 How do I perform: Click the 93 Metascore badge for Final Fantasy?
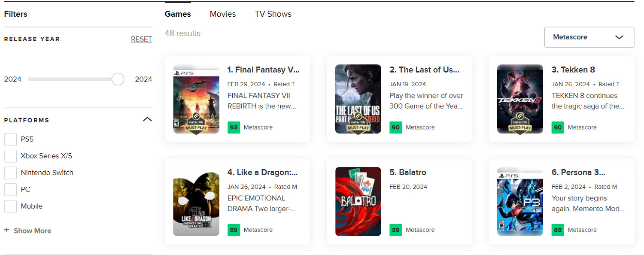click(x=234, y=127)
